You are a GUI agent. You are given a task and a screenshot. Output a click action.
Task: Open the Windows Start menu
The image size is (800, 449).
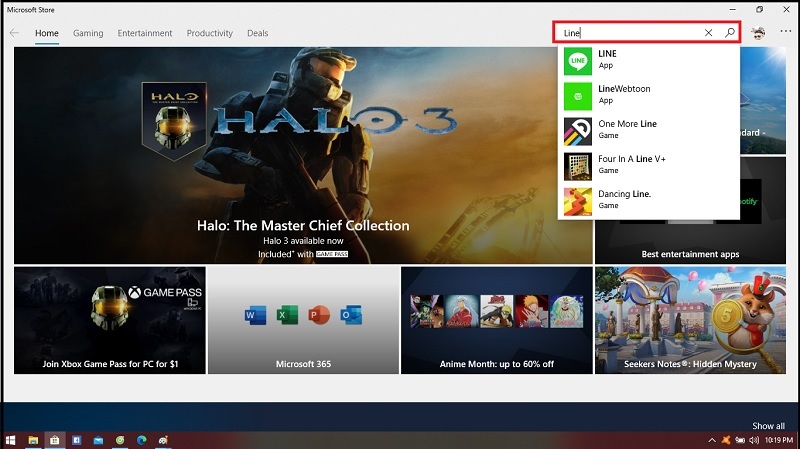(11, 440)
